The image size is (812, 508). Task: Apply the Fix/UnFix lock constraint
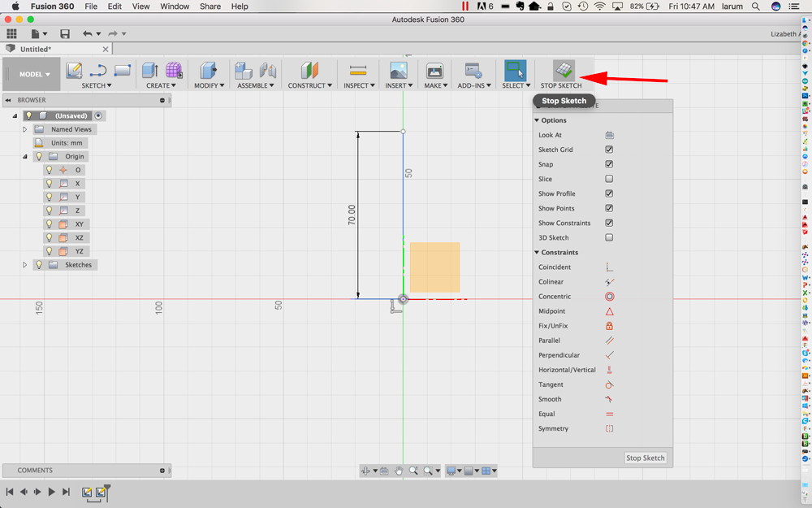point(610,326)
